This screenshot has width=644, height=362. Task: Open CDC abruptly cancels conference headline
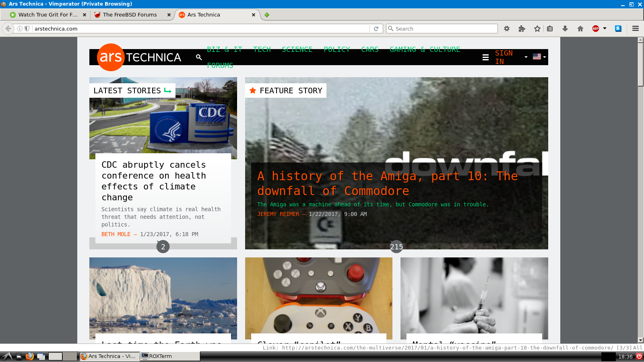pos(154,181)
